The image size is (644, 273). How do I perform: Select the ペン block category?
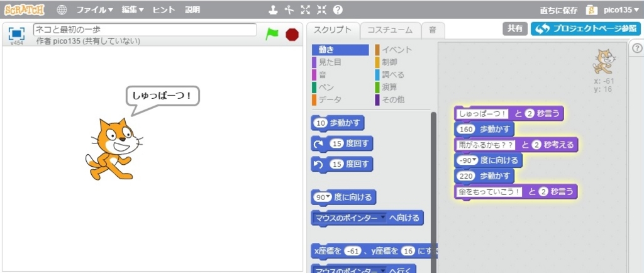point(340,87)
